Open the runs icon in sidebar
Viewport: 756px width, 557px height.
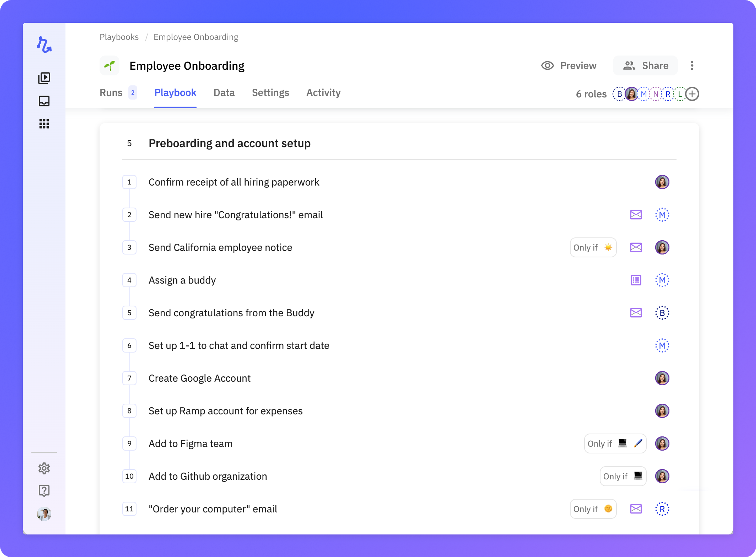pos(44,78)
